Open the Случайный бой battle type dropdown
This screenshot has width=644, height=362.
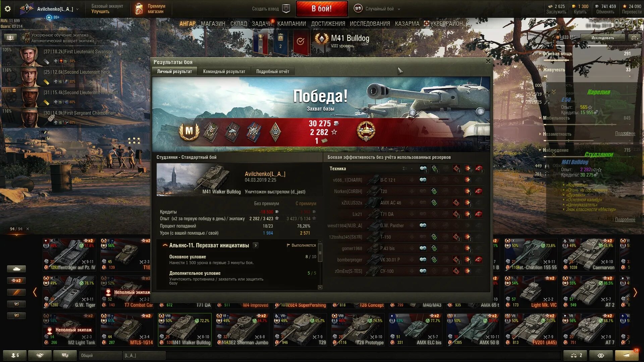coord(377,9)
